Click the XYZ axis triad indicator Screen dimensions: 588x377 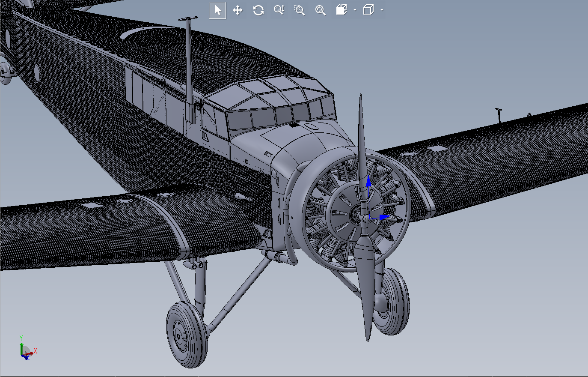tap(27, 348)
